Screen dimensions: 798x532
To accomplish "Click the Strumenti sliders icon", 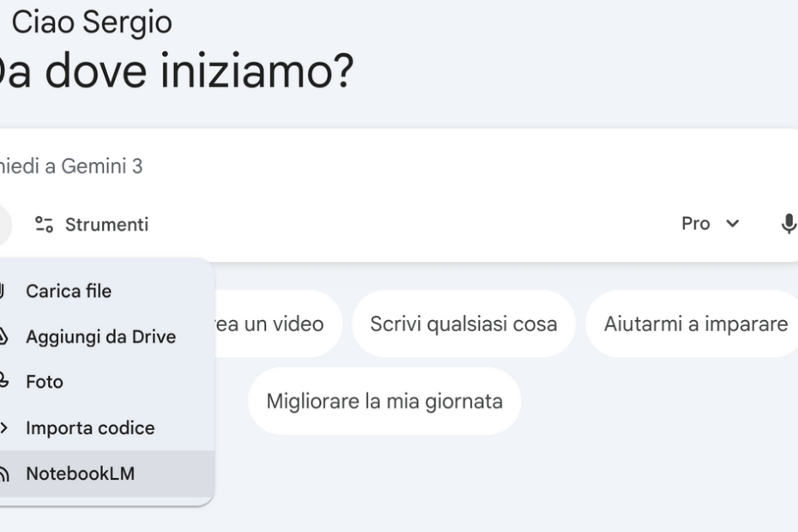I will [44, 225].
